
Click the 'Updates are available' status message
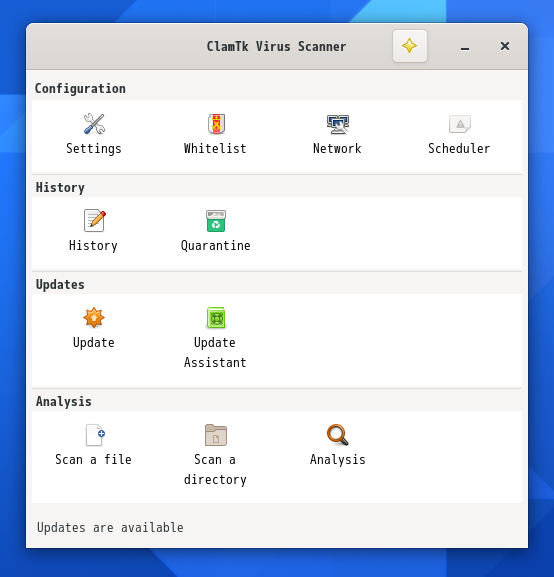110,528
